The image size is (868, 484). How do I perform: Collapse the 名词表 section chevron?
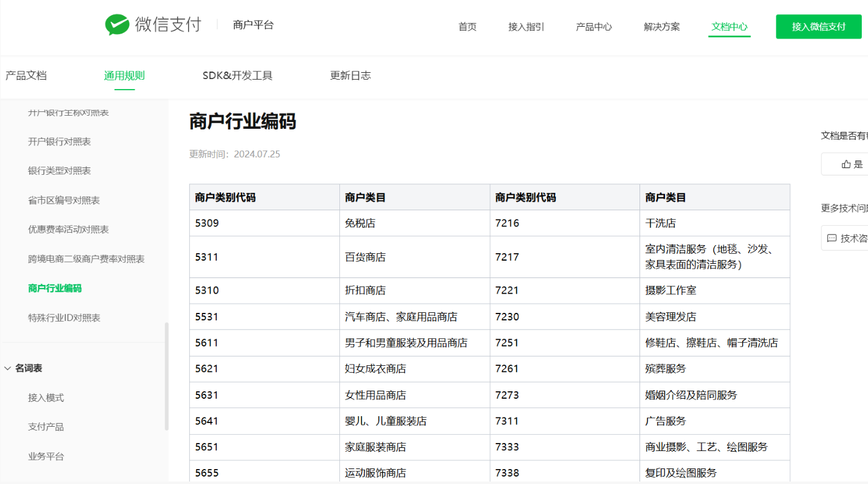(x=8, y=368)
